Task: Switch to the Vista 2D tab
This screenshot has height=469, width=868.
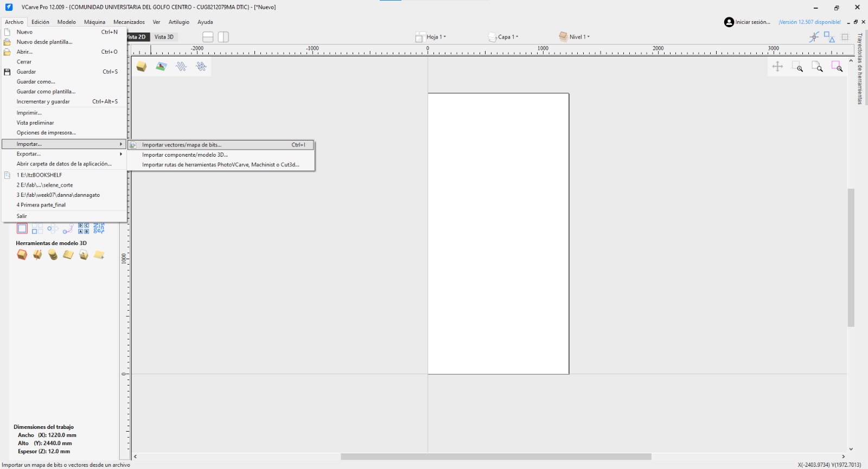Action: pyautogui.click(x=137, y=37)
